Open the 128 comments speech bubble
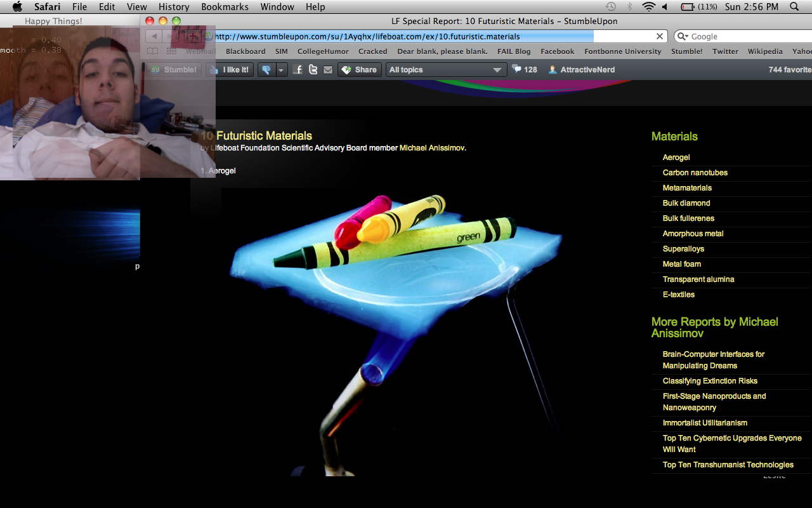 (525, 70)
